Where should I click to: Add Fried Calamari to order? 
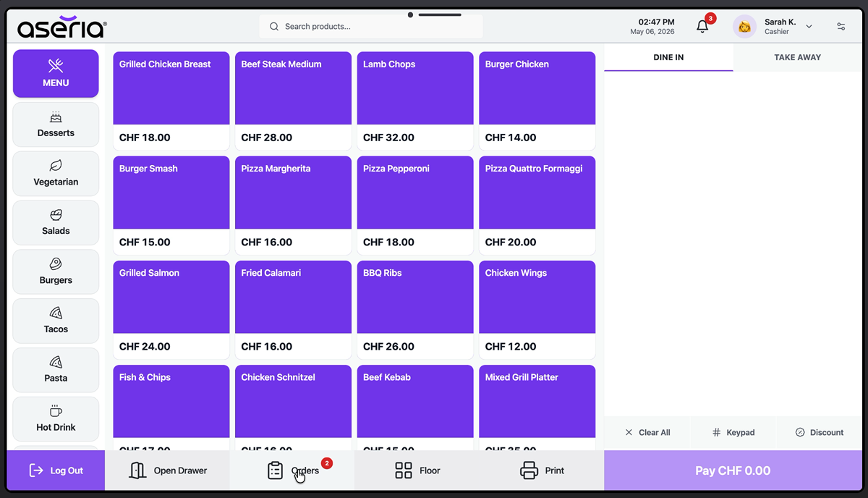294,310
